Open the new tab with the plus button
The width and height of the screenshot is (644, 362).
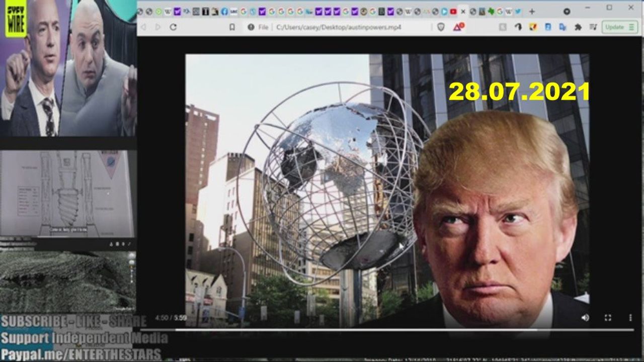532,12
